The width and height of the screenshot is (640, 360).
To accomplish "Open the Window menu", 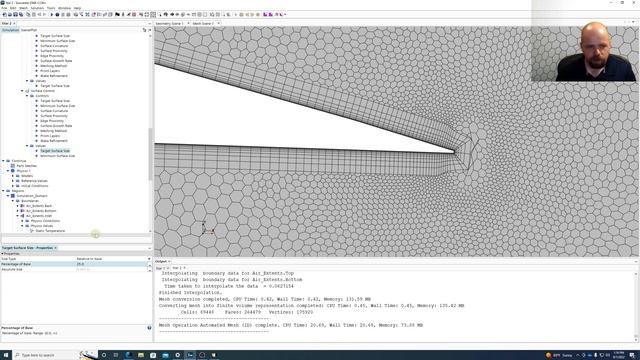I will (x=64, y=8).
